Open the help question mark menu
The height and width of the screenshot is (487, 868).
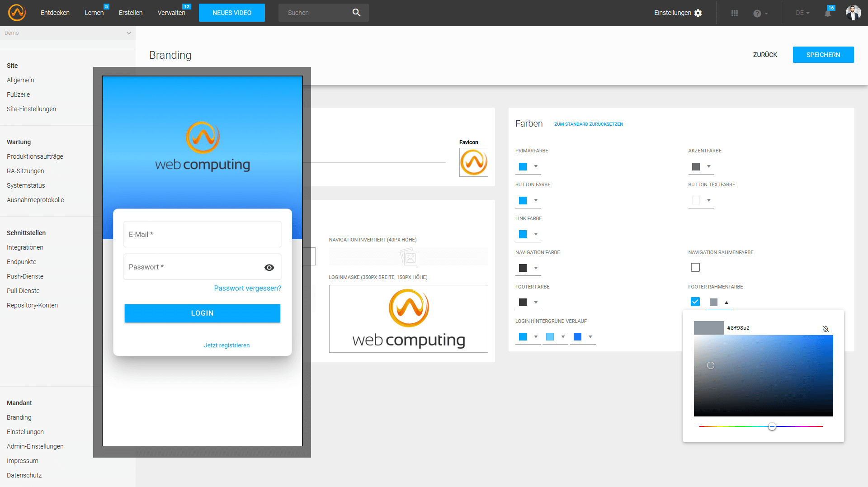click(760, 14)
